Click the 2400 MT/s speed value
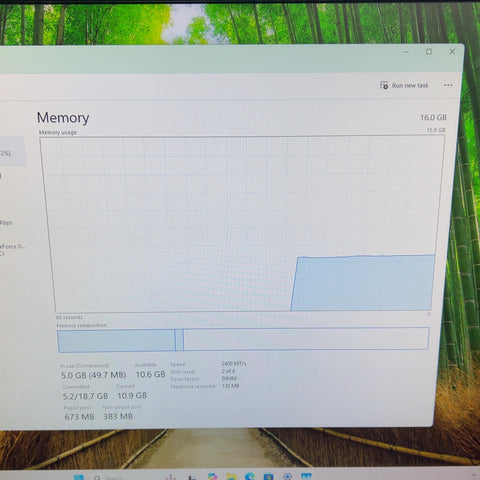Screen dimensions: 480x480 click(x=234, y=363)
